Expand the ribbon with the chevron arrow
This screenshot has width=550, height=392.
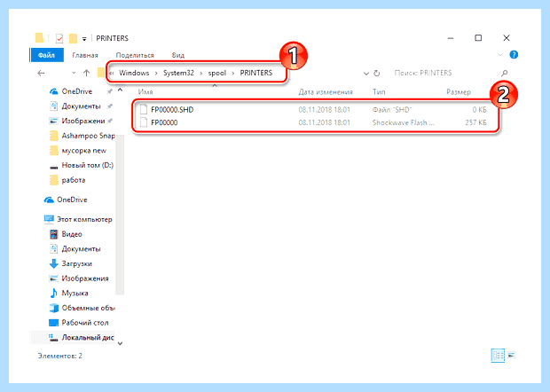[500, 55]
